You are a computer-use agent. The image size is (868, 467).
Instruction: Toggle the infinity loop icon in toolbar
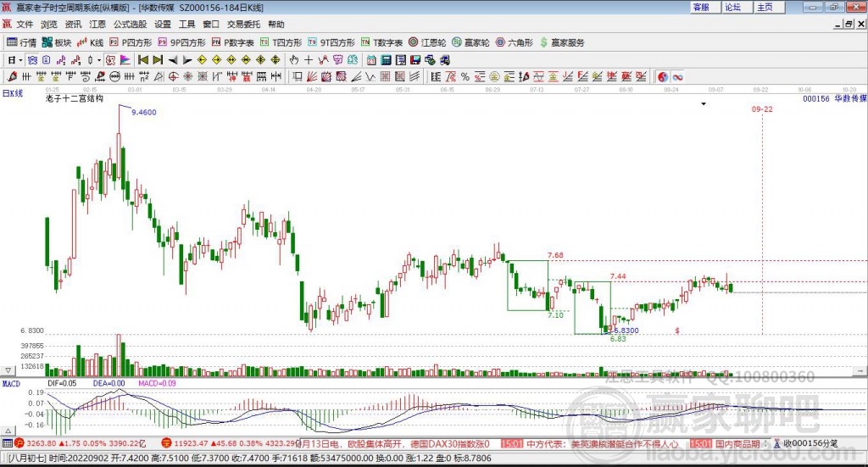677,77
